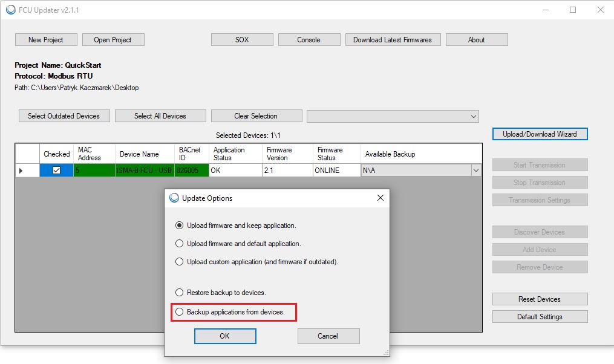The width and height of the screenshot is (614, 364).
Task: Click the row selector arrow in device table
Action: point(21,171)
